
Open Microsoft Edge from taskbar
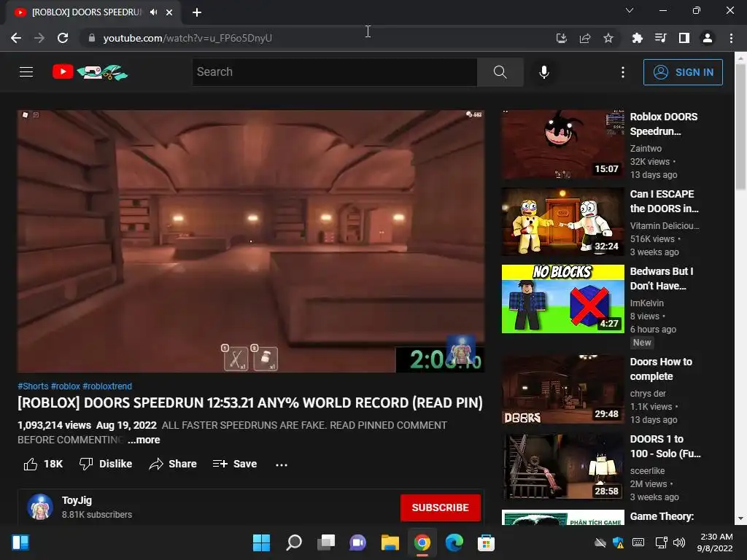pos(454,542)
